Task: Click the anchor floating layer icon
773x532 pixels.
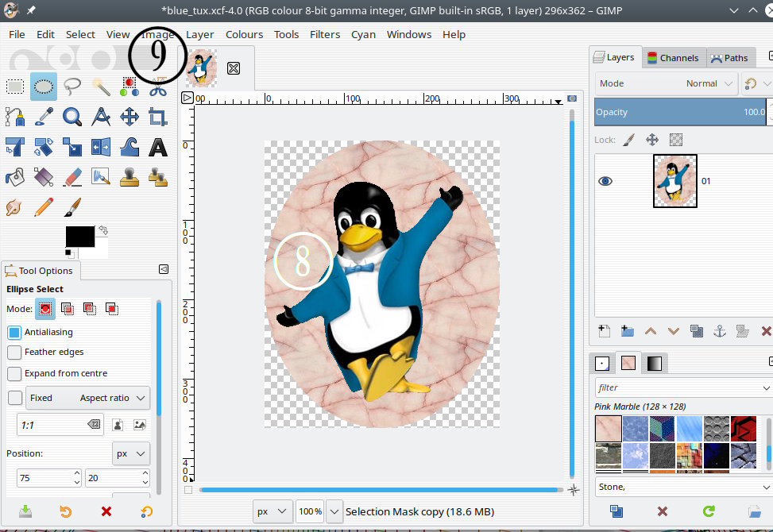Action: tap(720, 331)
